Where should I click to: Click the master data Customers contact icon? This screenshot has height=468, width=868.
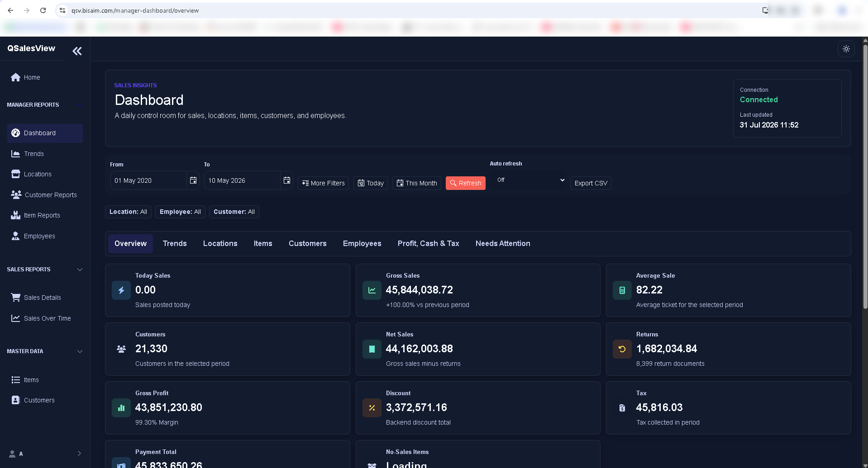pyautogui.click(x=16, y=400)
